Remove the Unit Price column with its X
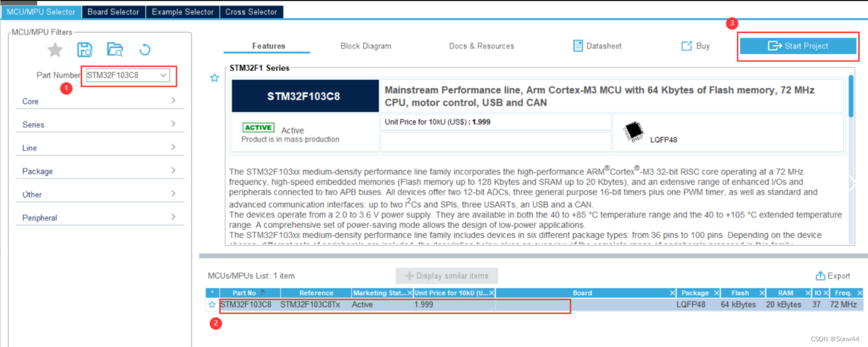 point(491,293)
